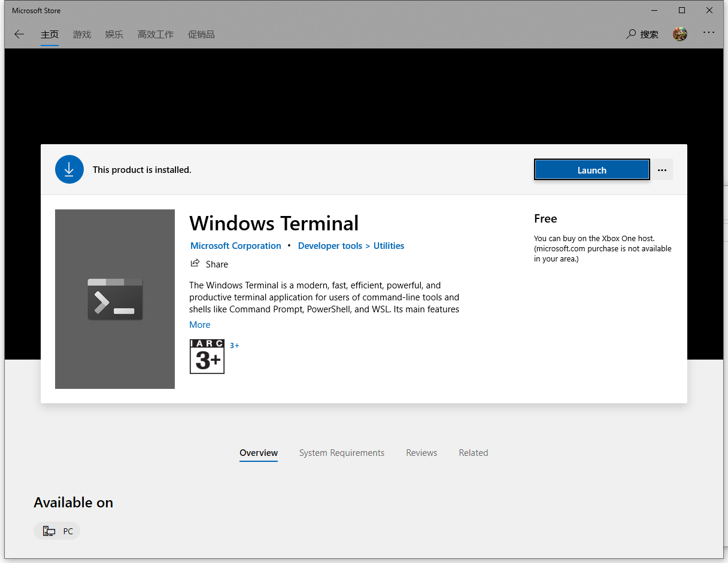This screenshot has width=728, height=563.
Task: Expand the description with More
Action: (200, 325)
